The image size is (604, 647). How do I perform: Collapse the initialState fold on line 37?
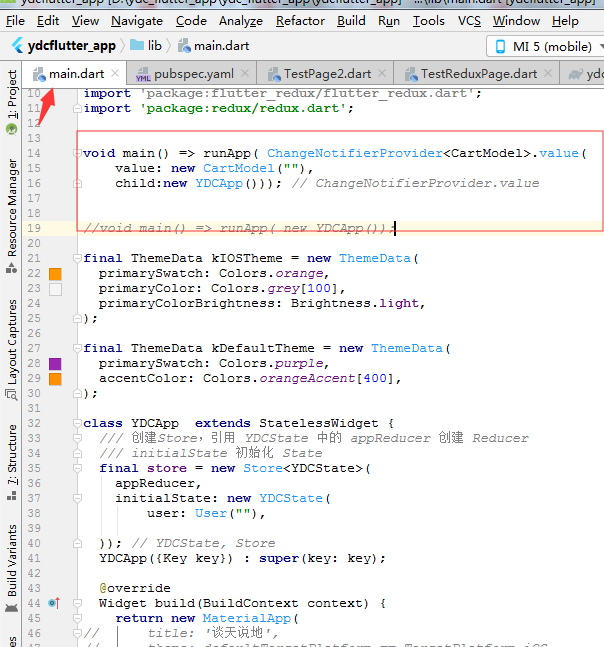(77, 498)
